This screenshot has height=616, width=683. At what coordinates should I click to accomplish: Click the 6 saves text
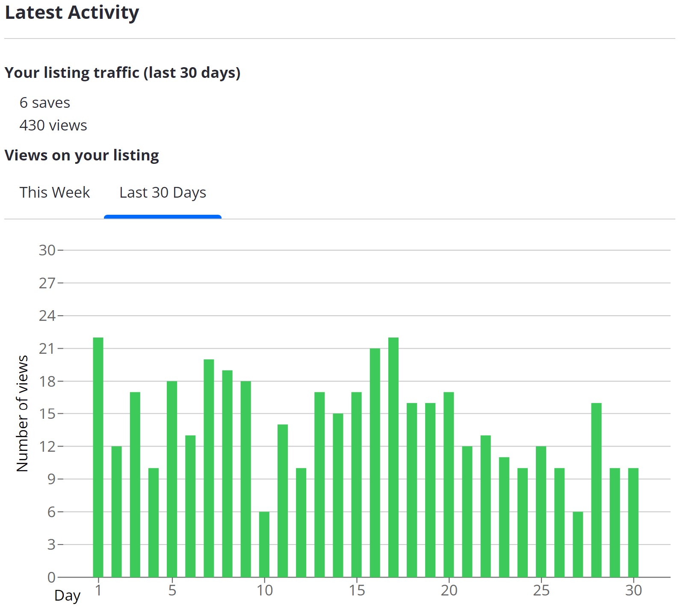pyautogui.click(x=45, y=103)
